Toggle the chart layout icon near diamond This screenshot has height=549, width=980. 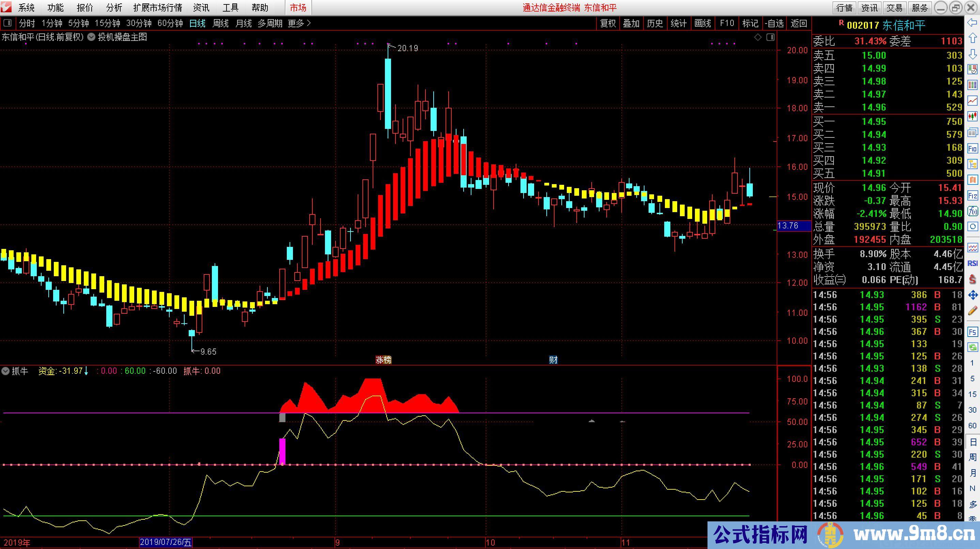(771, 37)
